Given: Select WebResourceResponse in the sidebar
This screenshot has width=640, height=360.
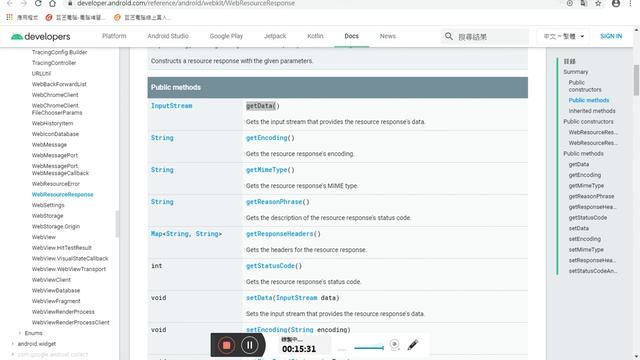Looking at the screenshot, I should pyautogui.click(x=62, y=194).
